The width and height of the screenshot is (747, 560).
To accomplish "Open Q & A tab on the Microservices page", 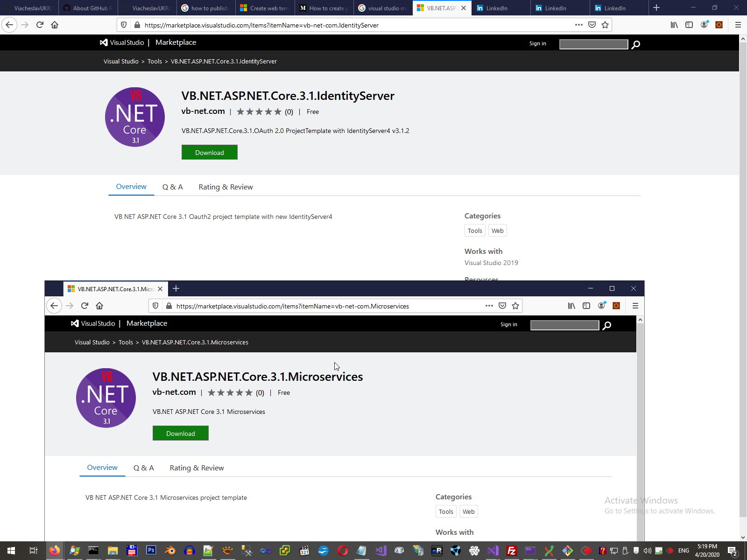I will pos(143,468).
